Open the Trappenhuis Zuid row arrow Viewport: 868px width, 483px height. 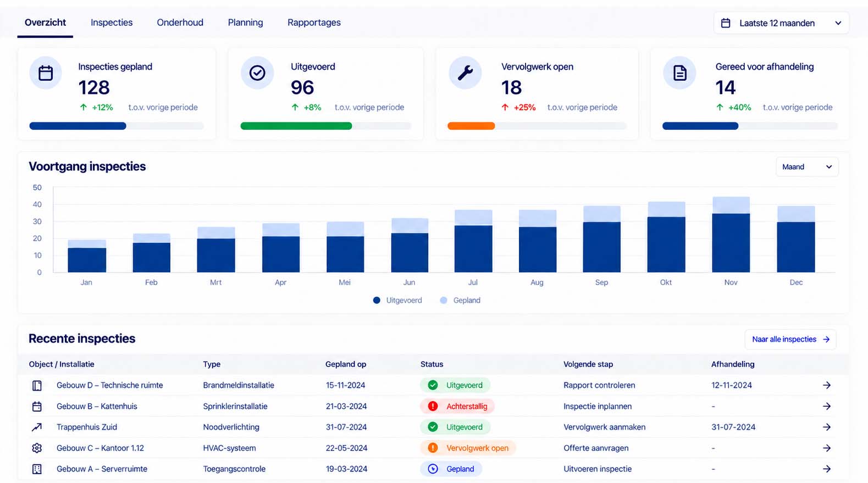[x=826, y=427]
